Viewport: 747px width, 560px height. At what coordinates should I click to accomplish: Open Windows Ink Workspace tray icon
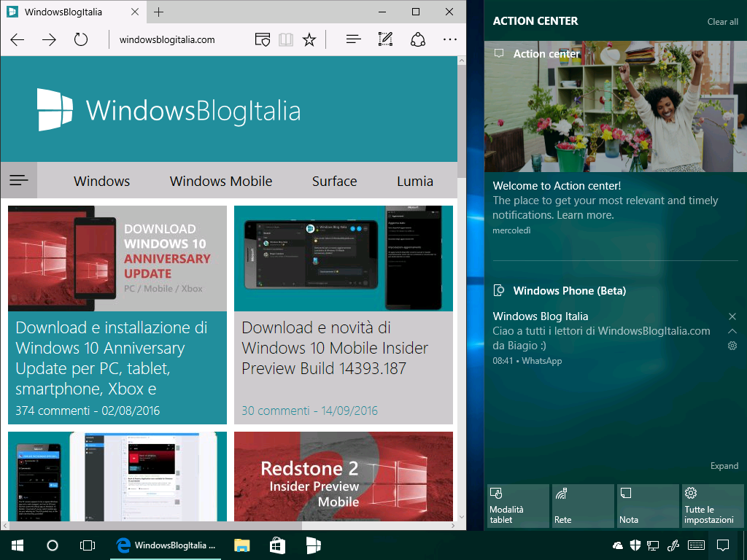673,545
